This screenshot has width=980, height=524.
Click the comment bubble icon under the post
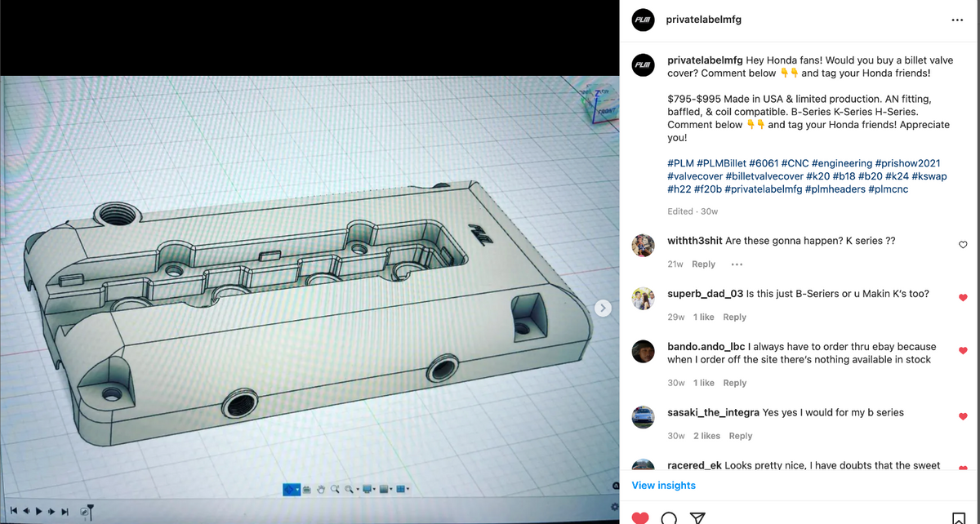click(669, 517)
